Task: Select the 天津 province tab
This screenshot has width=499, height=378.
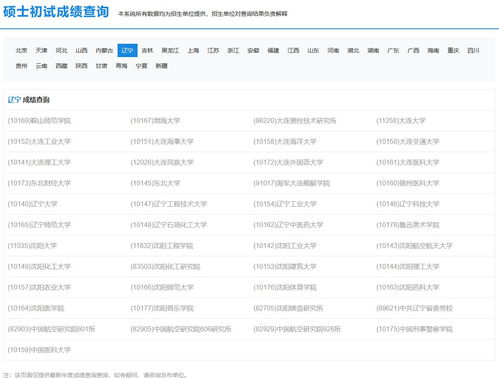Action: click(x=41, y=50)
